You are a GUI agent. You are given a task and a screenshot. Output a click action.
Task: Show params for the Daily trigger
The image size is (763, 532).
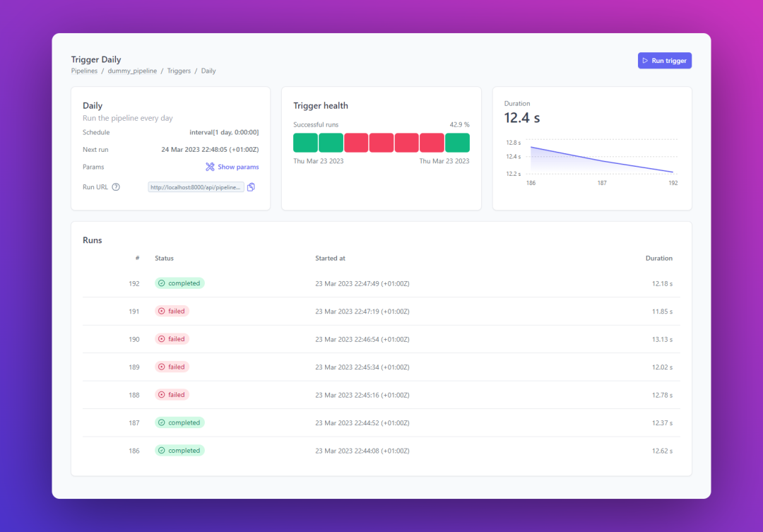click(237, 167)
